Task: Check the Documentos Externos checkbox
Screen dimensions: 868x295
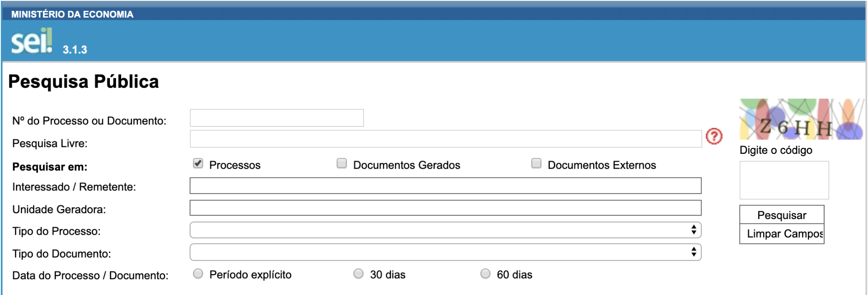Action: 536,164
